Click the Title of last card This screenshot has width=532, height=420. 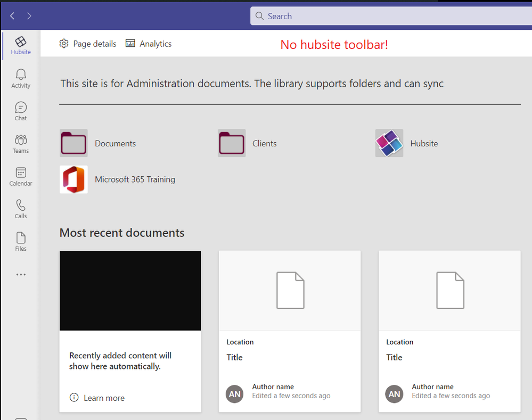[394, 358]
